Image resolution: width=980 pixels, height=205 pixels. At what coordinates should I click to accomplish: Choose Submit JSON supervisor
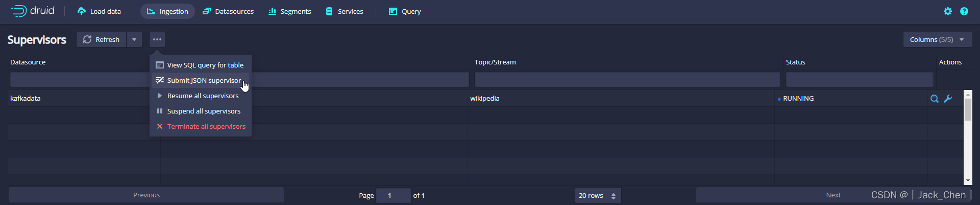click(x=200, y=80)
